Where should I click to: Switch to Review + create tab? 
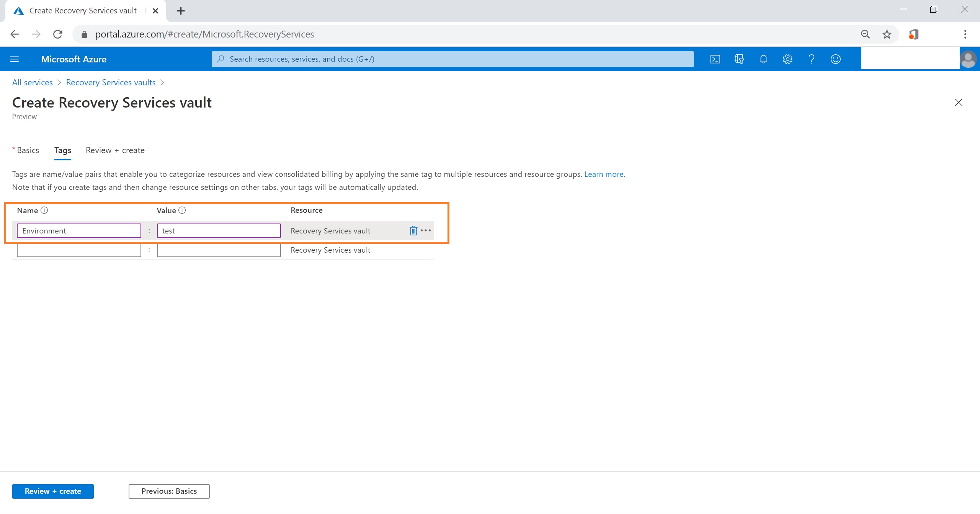point(115,150)
